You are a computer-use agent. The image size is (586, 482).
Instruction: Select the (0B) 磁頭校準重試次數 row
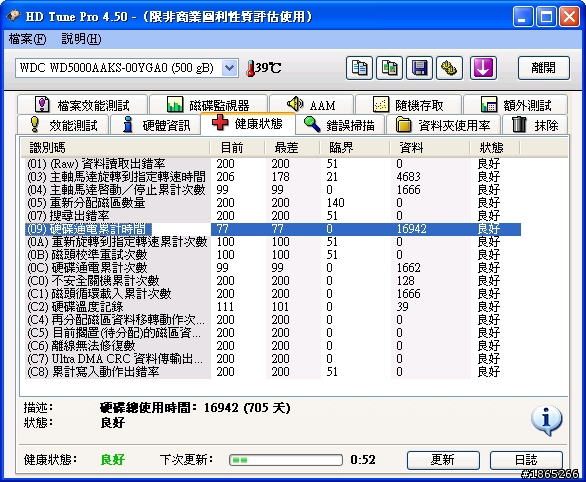pos(273,255)
